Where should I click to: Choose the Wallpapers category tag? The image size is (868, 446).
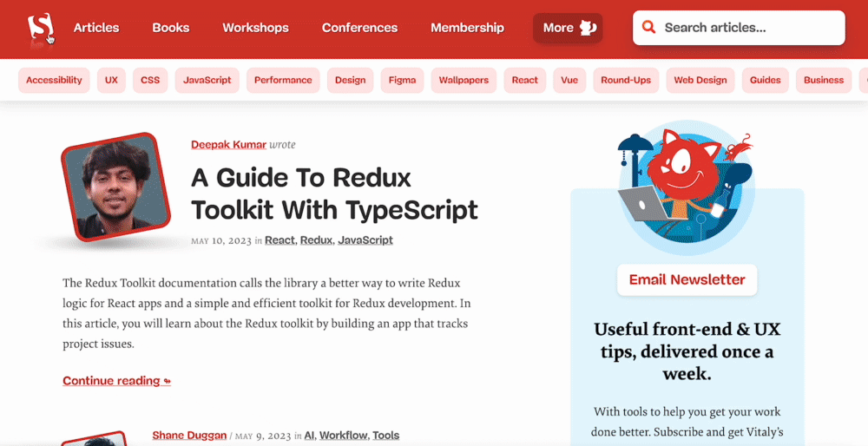[464, 80]
